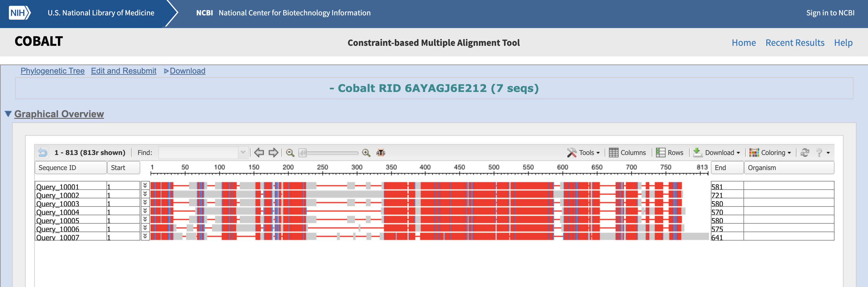868x287 pixels.
Task: Click end value 721
Action: pyautogui.click(x=717, y=195)
